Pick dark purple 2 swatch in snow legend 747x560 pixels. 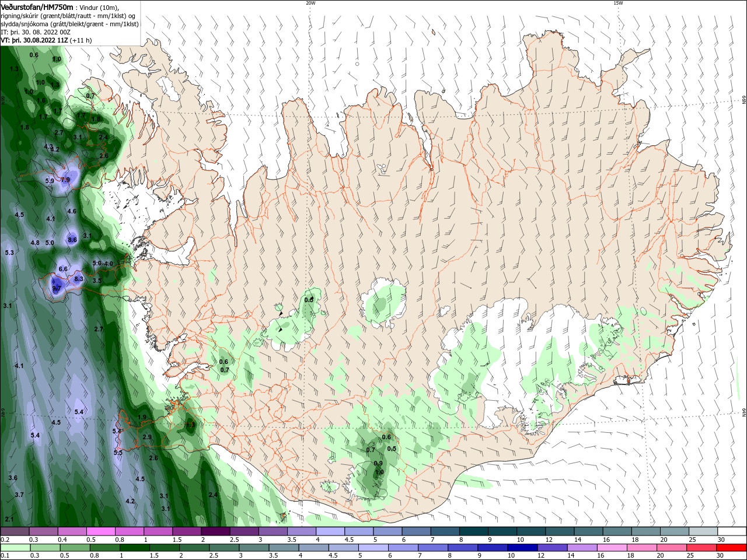click(215, 531)
